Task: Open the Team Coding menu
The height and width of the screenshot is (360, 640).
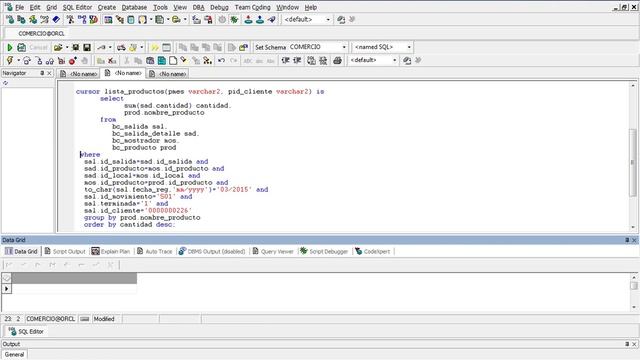Action: (x=252, y=7)
